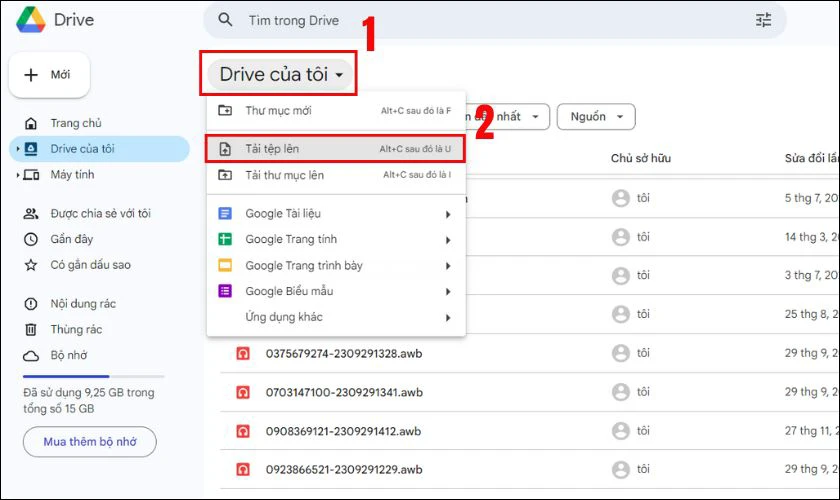The width and height of the screenshot is (840, 500).
Task: Open file 0923866521-2309291229.awb
Action: [x=344, y=469]
